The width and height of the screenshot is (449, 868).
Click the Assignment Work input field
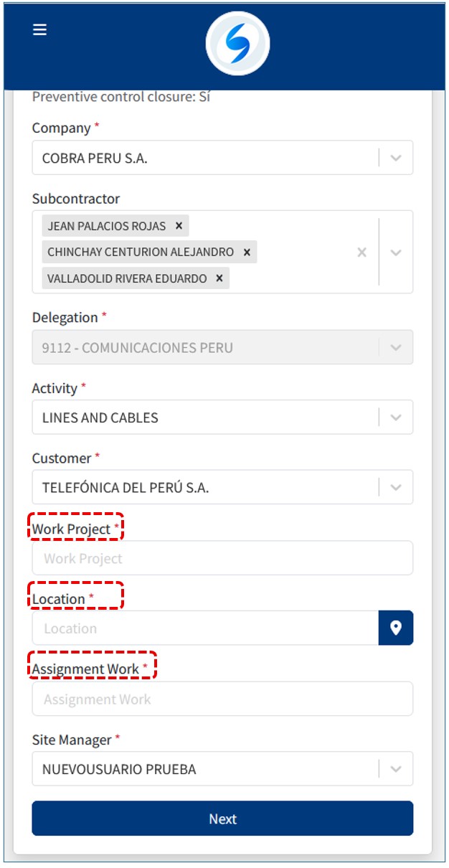point(222,699)
